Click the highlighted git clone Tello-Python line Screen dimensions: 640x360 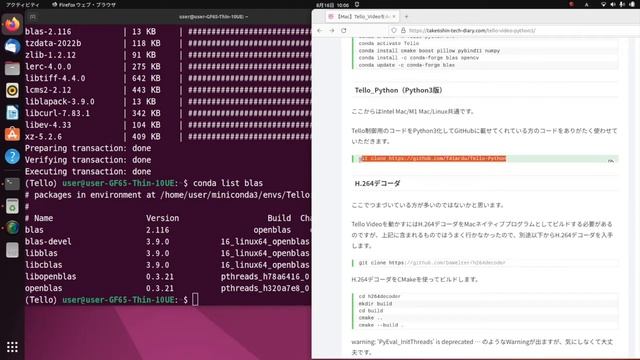click(433, 158)
